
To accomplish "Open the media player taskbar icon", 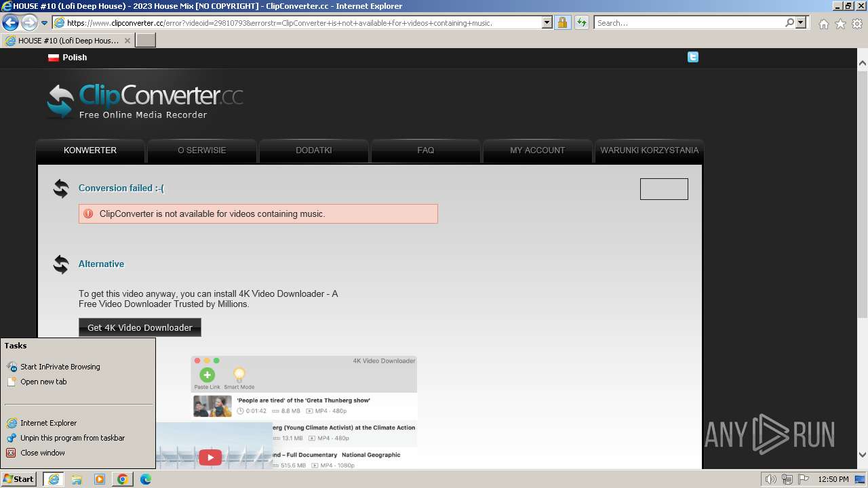I will (x=100, y=479).
